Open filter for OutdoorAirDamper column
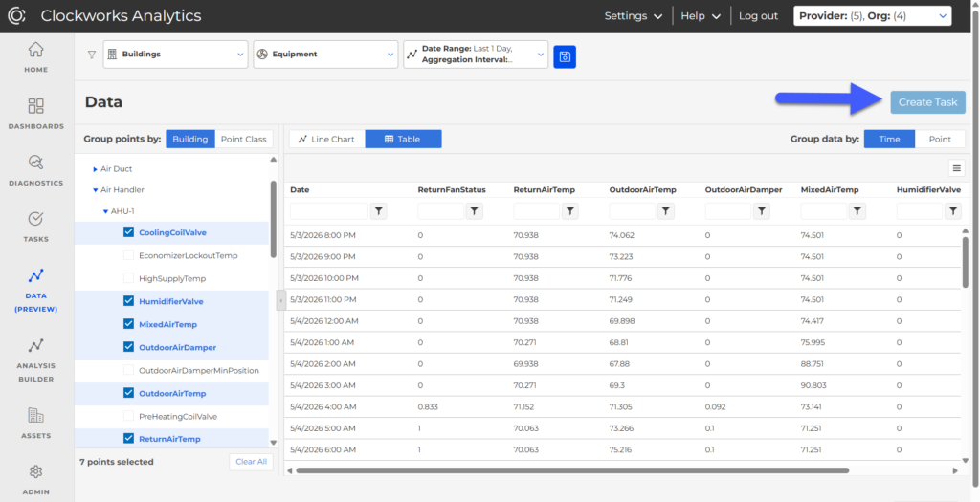 (x=761, y=211)
